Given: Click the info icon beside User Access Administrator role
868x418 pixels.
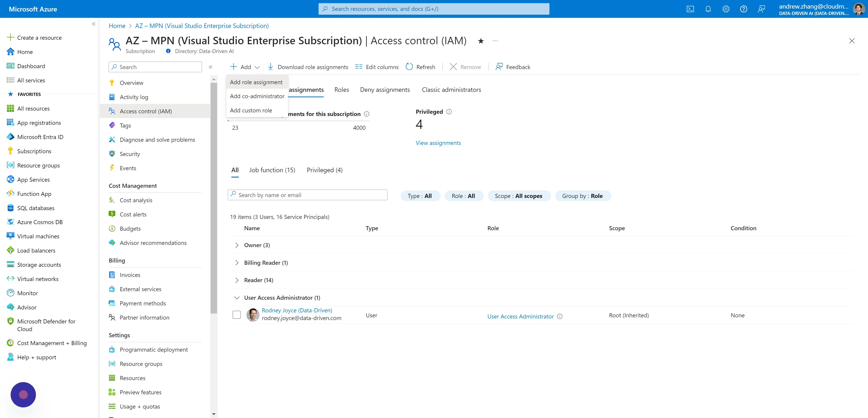Looking at the screenshot, I should (x=560, y=316).
